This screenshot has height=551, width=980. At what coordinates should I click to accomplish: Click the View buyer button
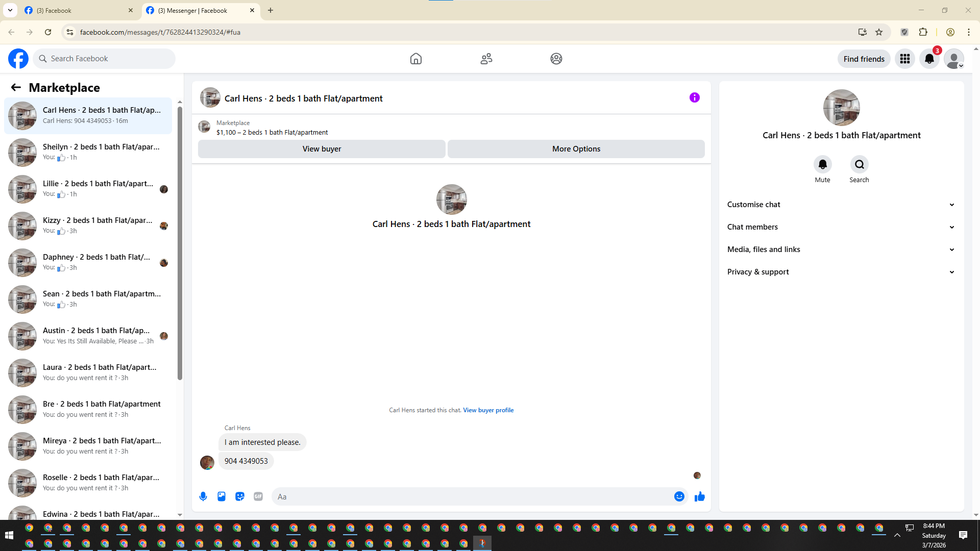(322, 149)
